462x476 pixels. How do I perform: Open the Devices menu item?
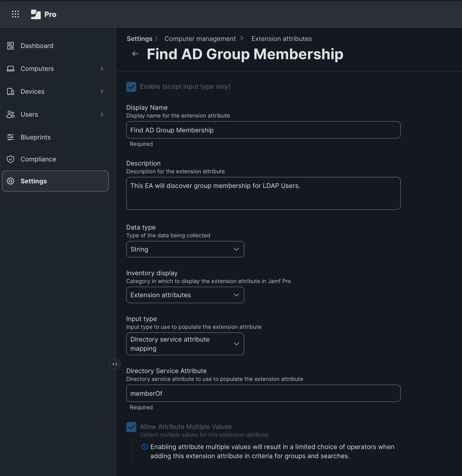[x=32, y=91]
